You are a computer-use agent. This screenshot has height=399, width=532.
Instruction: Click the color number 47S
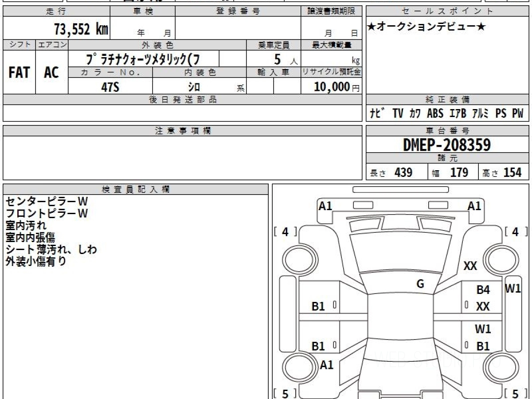(x=110, y=87)
